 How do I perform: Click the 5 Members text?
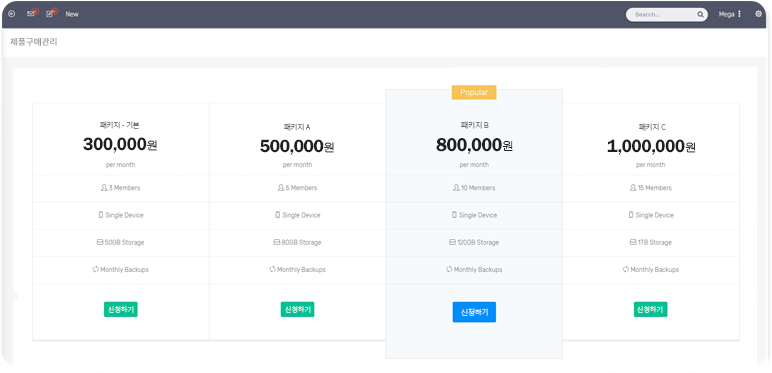coord(301,188)
